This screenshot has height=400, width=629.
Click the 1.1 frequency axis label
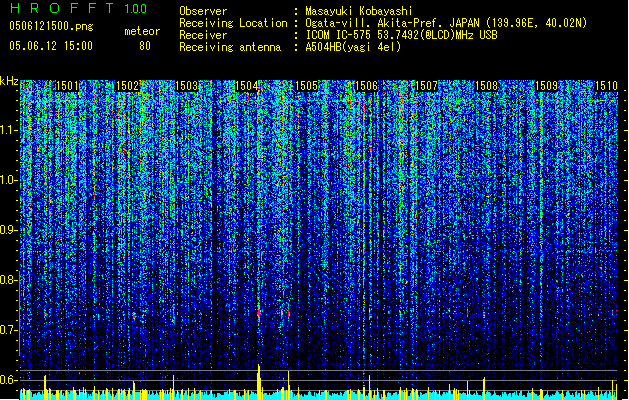pos(9,130)
